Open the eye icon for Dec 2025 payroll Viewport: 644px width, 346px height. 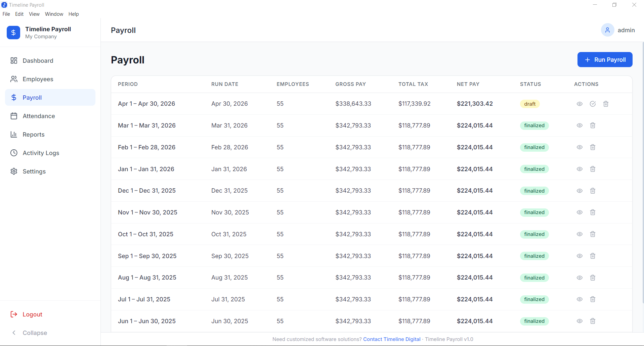579,191
